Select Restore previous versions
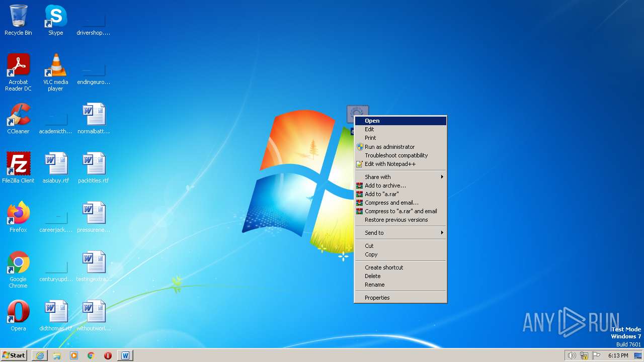This screenshot has height=362, width=644. 400,220
